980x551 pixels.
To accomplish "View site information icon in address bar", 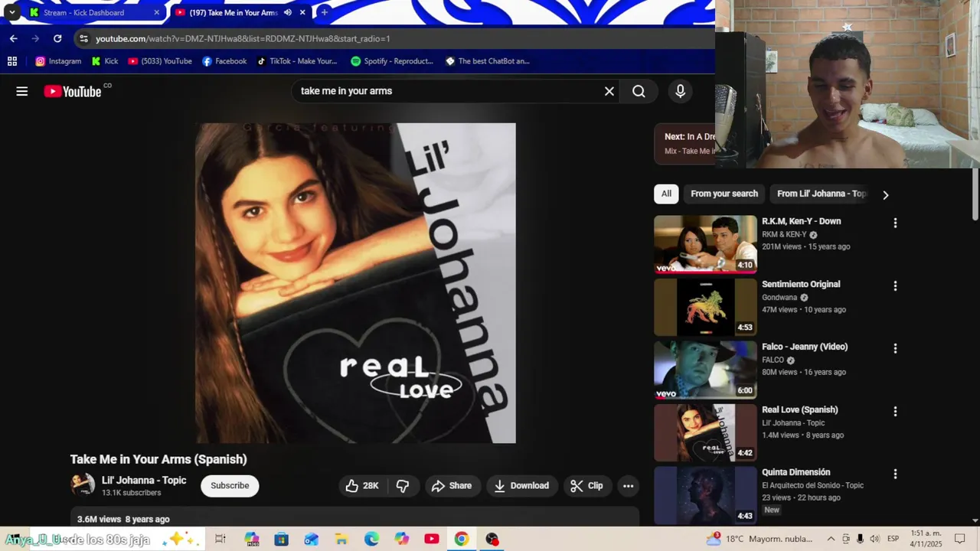I will [x=84, y=38].
